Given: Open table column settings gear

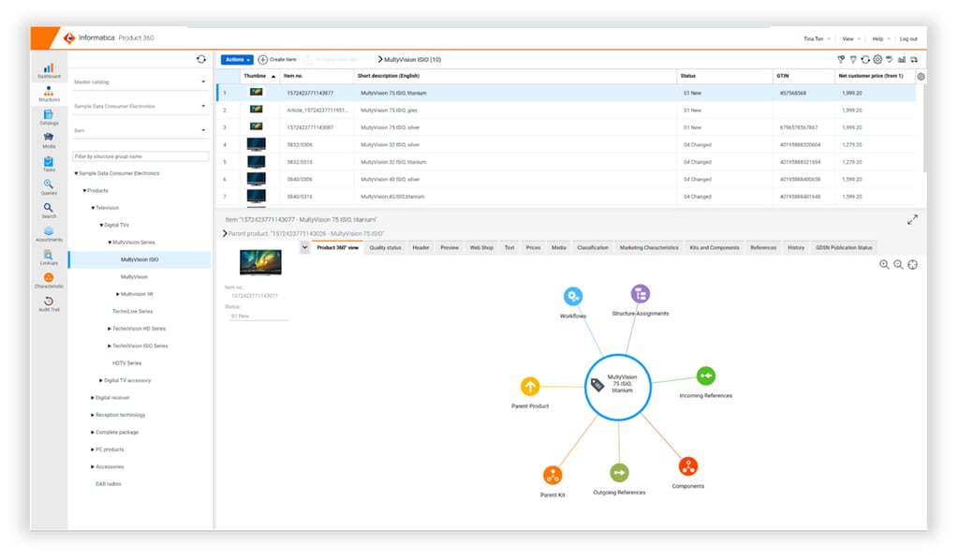Looking at the screenshot, I should [921, 76].
